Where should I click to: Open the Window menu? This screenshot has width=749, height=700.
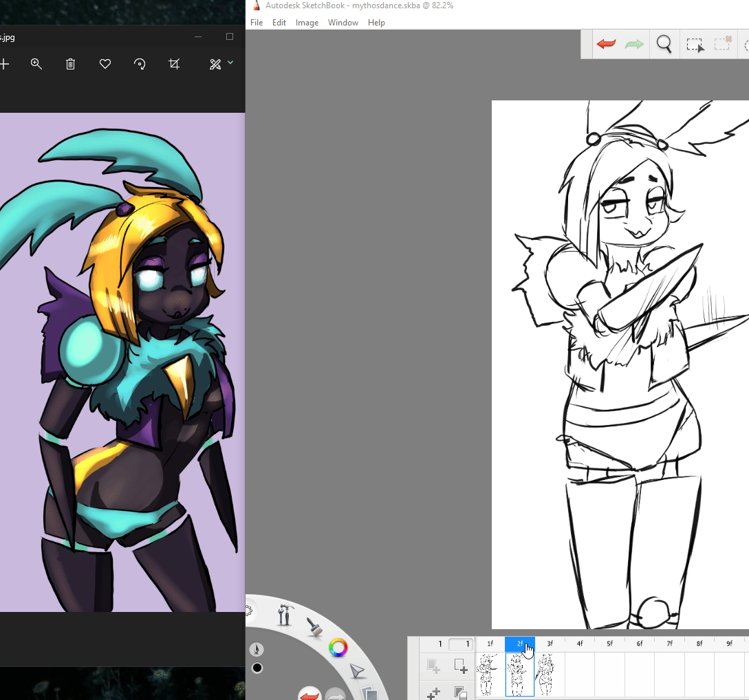(x=343, y=23)
